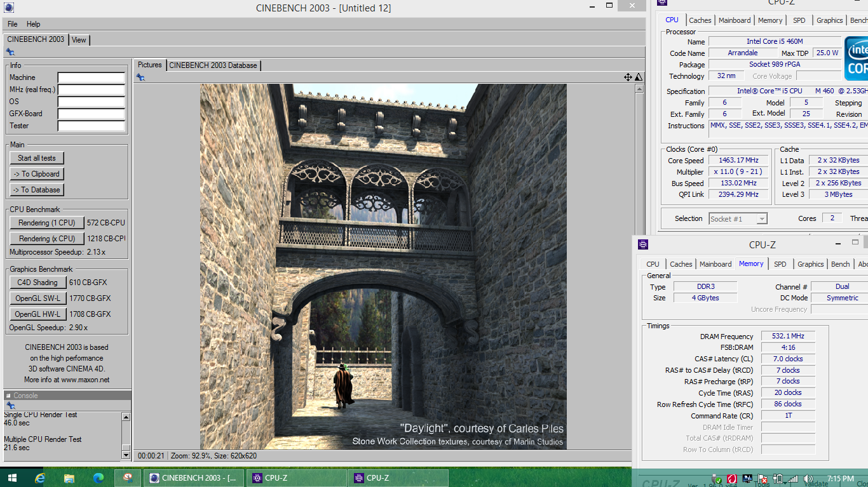Screen dimensions: 868x487
Task: Click the triangle icon above the picture scrollbar
Action: point(639,77)
